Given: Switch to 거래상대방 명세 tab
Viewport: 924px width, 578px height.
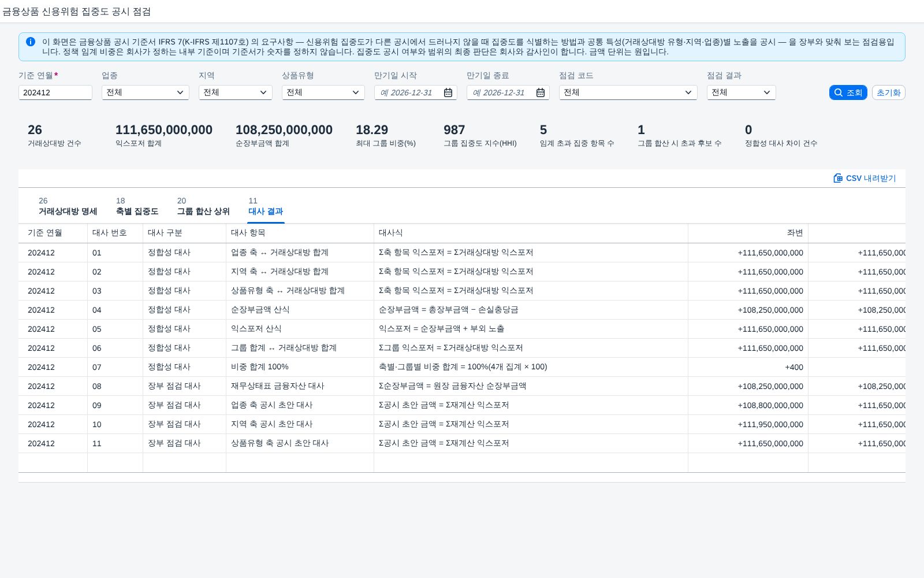Looking at the screenshot, I should [x=68, y=206].
